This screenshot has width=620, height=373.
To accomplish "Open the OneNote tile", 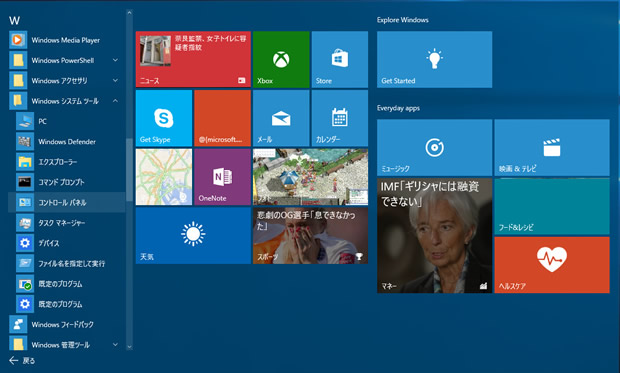I will point(223,177).
